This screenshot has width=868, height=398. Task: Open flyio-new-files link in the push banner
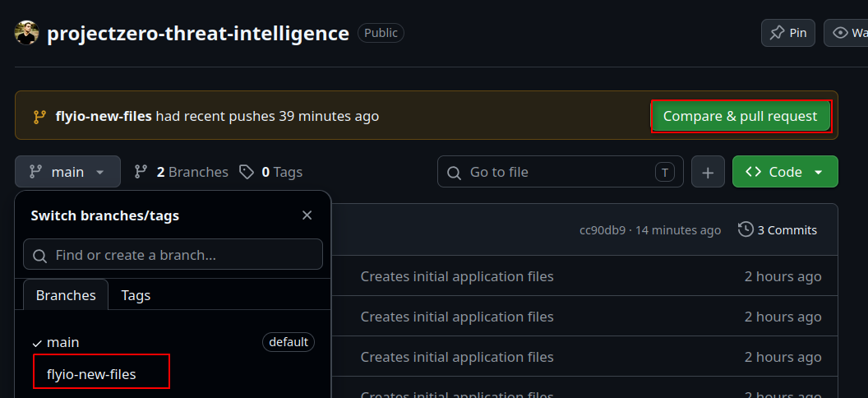104,116
